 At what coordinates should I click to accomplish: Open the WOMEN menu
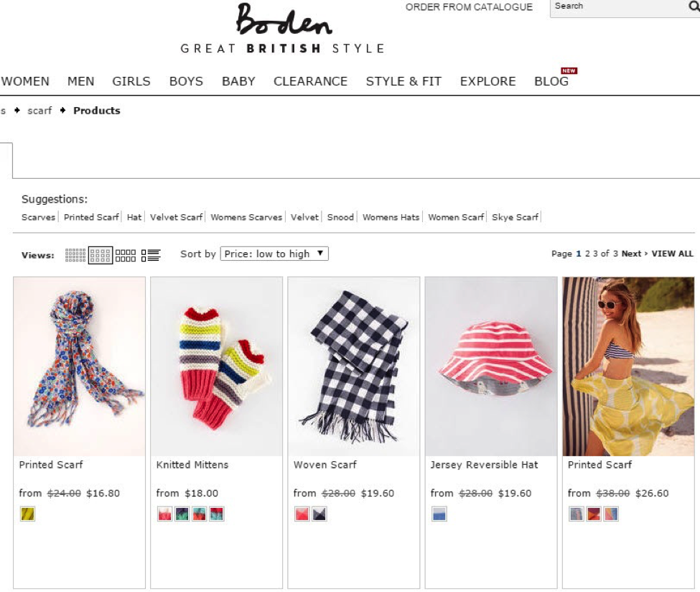(x=25, y=81)
